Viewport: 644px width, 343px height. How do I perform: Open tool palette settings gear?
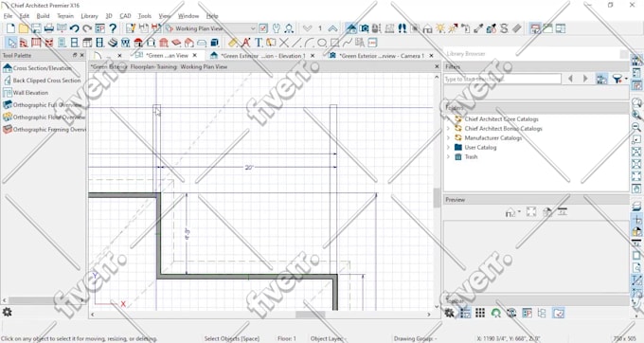click(x=7, y=312)
